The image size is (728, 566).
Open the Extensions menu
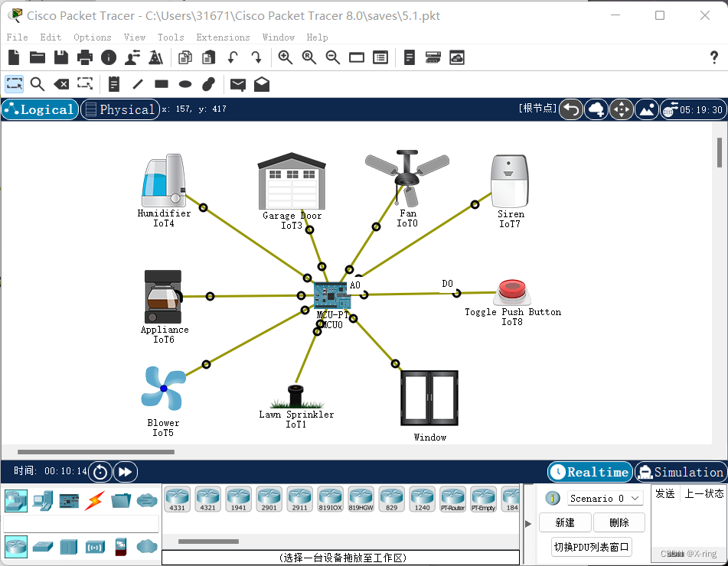tap(223, 37)
